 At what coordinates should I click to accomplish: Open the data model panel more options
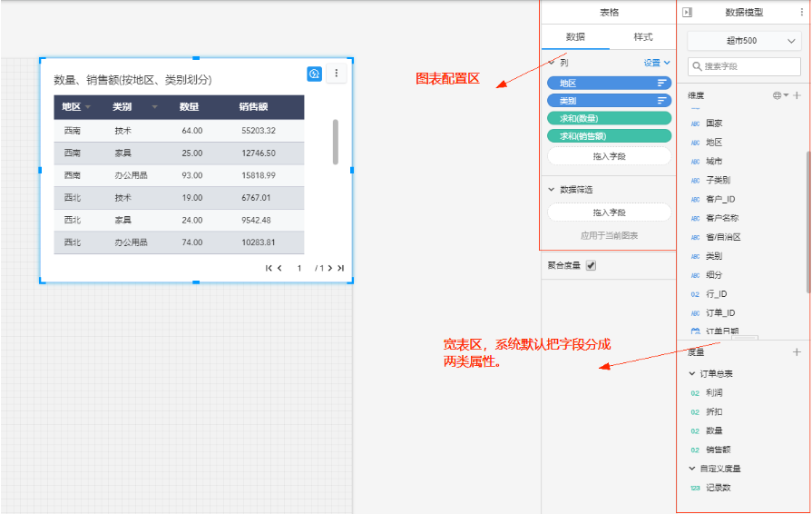tap(802, 12)
